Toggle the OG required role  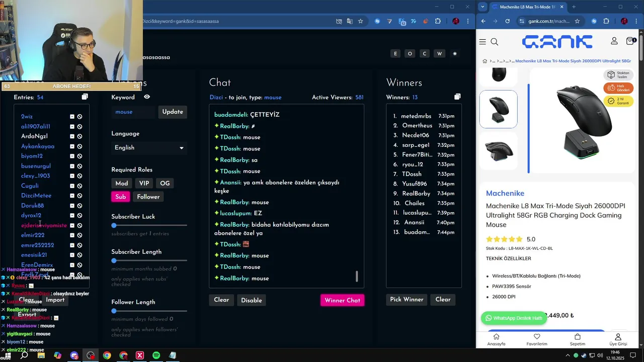click(x=165, y=184)
